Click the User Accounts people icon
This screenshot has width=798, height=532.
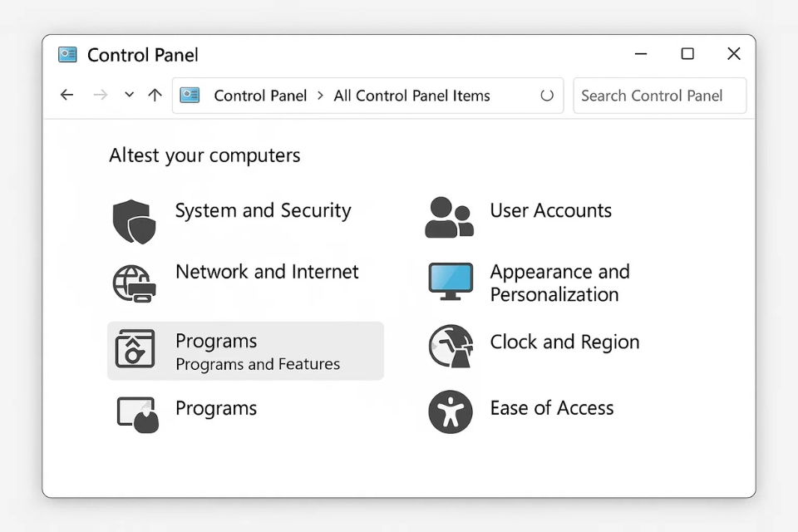click(449, 218)
